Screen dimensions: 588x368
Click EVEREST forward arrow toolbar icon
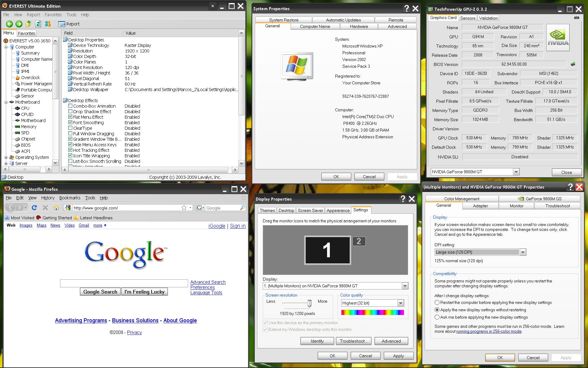pyautogui.click(x=19, y=24)
